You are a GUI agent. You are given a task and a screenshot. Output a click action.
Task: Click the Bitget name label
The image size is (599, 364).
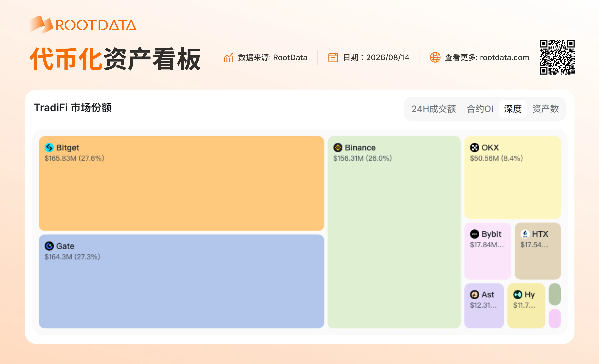click(x=68, y=148)
